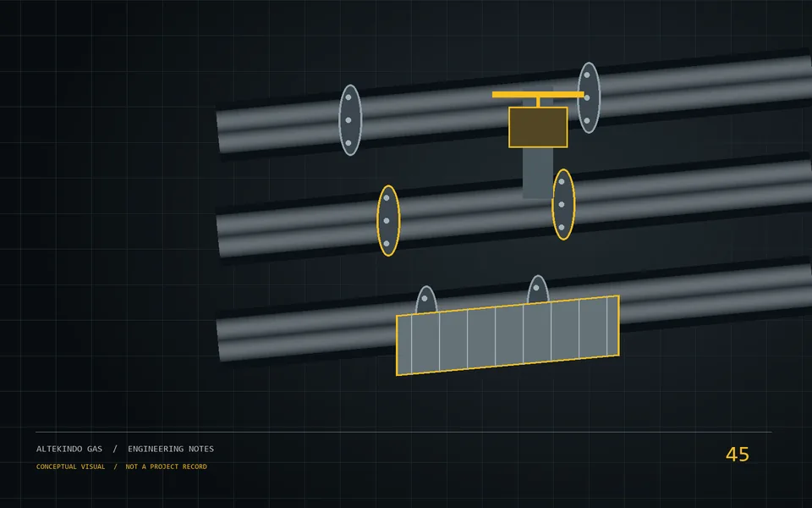The image size is (812, 508).
Task: Select the right yellow-outlined flange on middle pipe
Action: [x=563, y=205]
